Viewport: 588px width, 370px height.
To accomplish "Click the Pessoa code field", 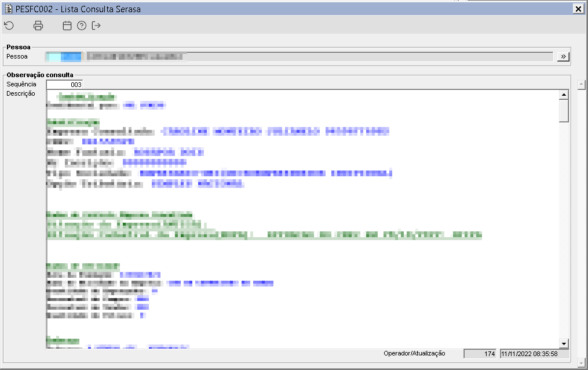I will pyautogui.click(x=63, y=57).
